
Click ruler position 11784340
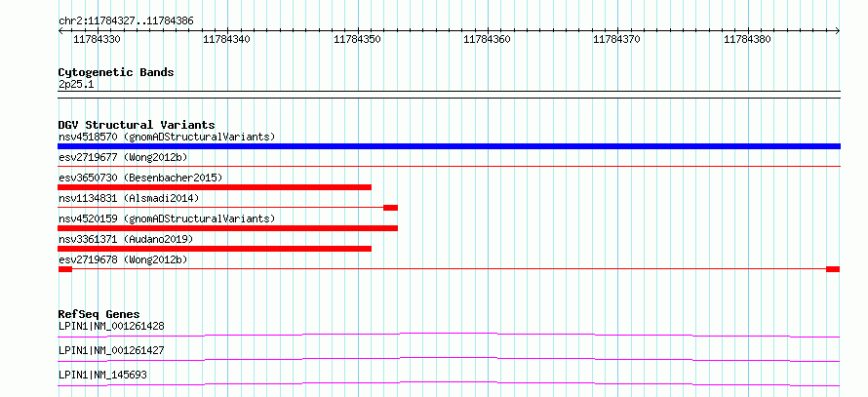pos(227,39)
